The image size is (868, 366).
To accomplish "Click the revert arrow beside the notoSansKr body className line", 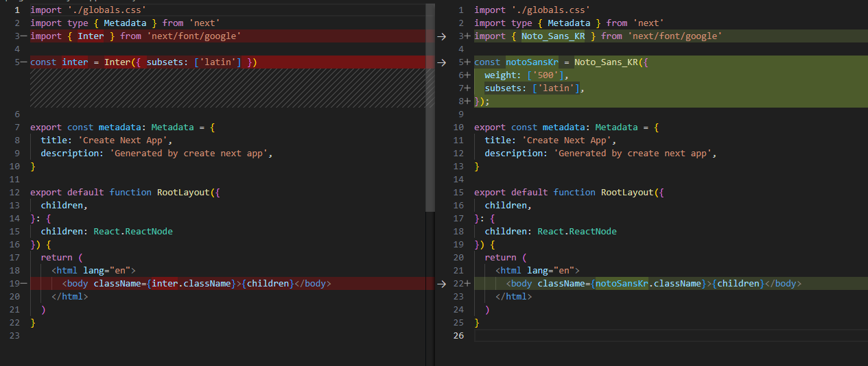I will (x=442, y=284).
